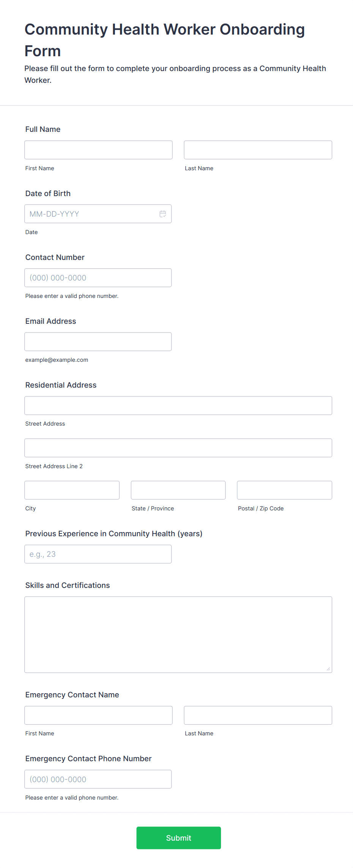353x868 pixels.
Task: Open the Date of Birth calendar picker icon
Action: point(163,214)
